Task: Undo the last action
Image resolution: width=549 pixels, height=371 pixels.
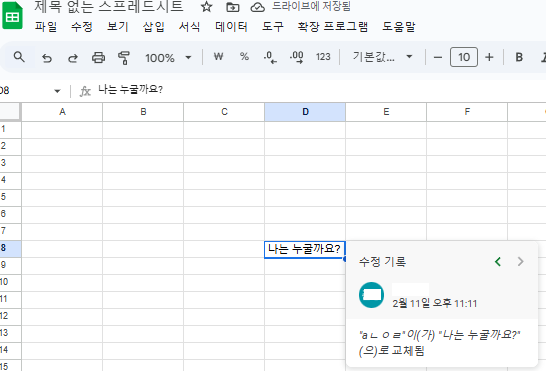Action: [47, 57]
